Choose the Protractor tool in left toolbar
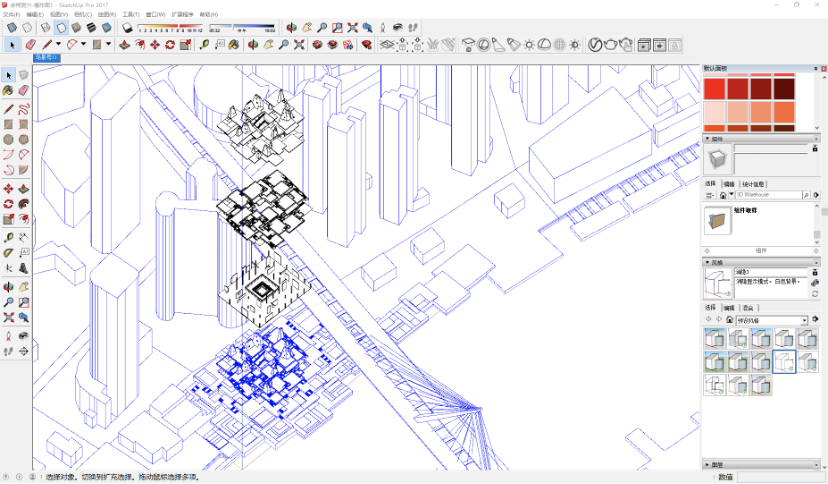 pos(8,253)
